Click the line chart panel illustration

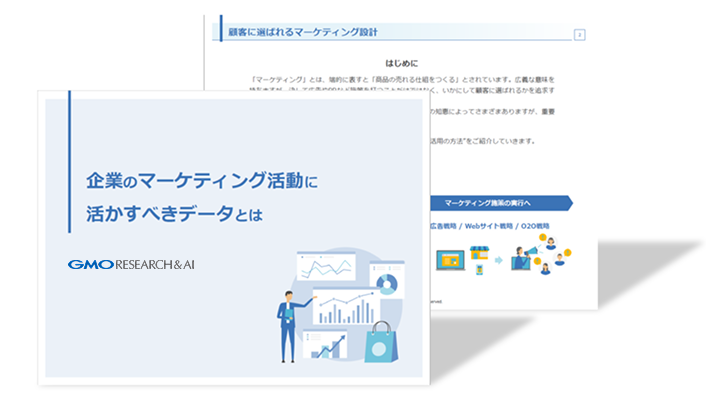tap(326, 266)
